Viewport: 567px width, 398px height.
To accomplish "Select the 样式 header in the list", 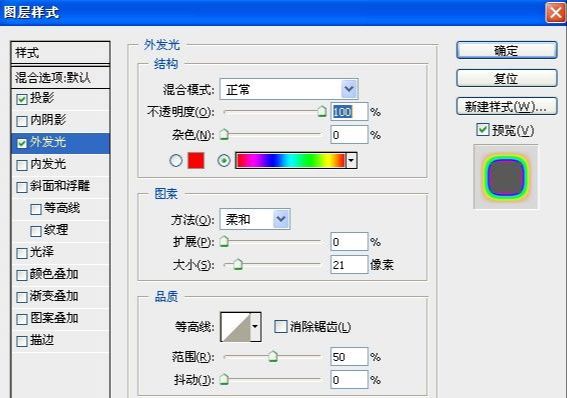I will coord(60,53).
